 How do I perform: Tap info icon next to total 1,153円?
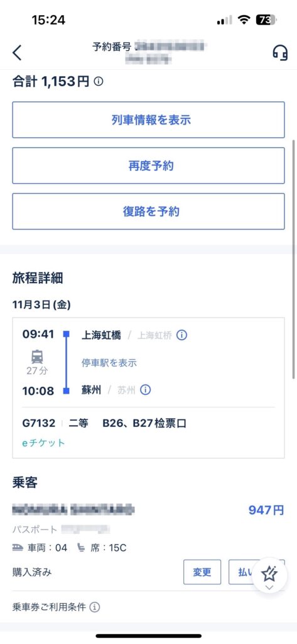point(99,81)
